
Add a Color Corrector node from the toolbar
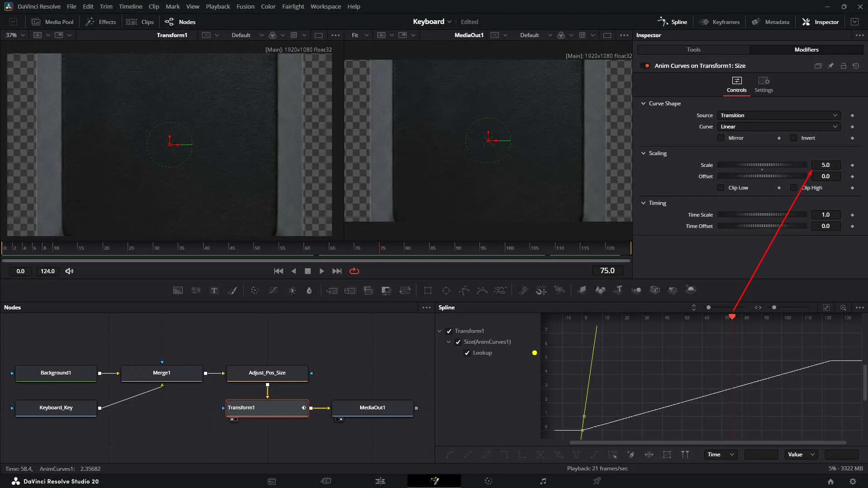pyautogui.click(x=255, y=290)
